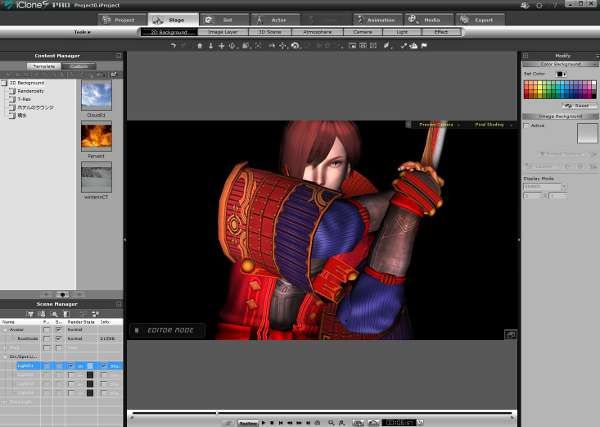Select the plus-shaped move tool icon
Viewport: 600px width, 427px height.
click(221, 46)
